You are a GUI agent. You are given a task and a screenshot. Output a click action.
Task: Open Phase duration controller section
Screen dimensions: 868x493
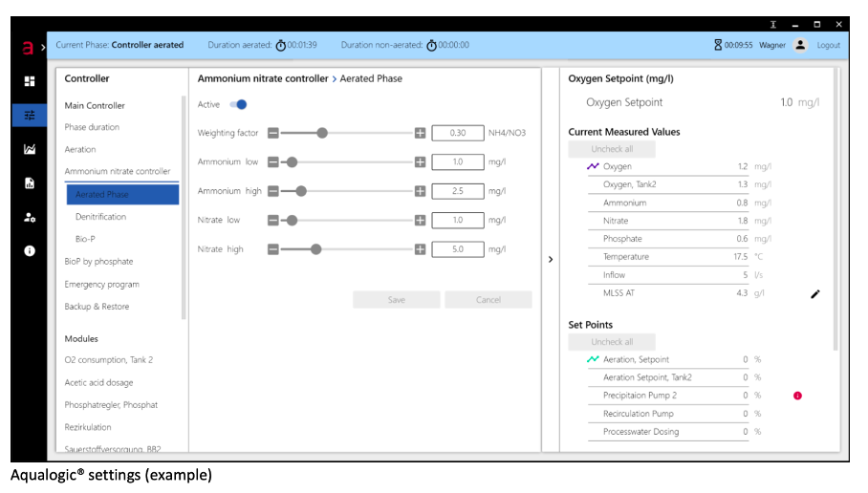(92, 127)
